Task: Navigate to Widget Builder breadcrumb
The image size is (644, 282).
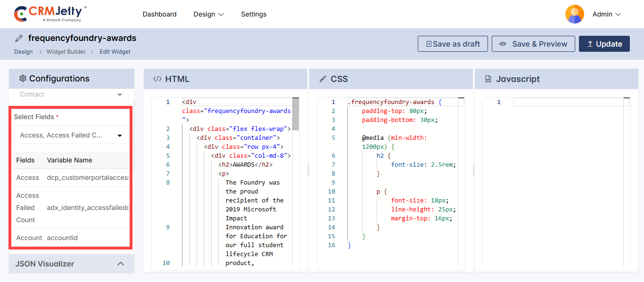Action: click(66, 52)
